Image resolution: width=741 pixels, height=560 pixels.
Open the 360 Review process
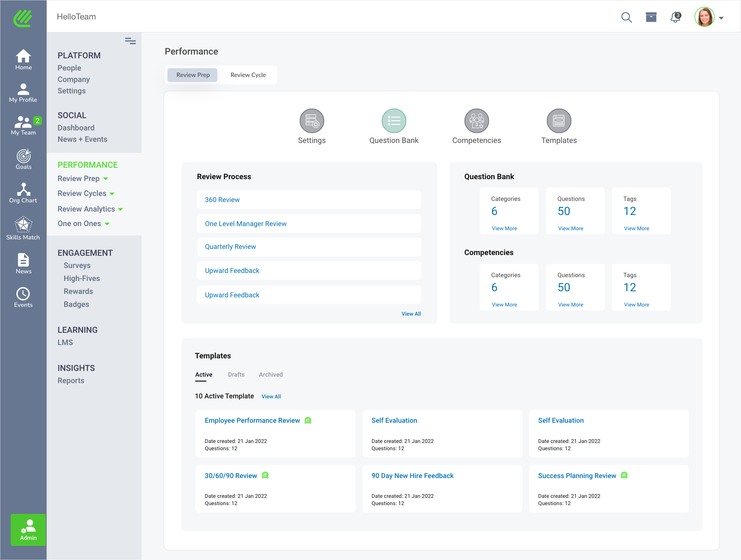(x=309, y=200)
